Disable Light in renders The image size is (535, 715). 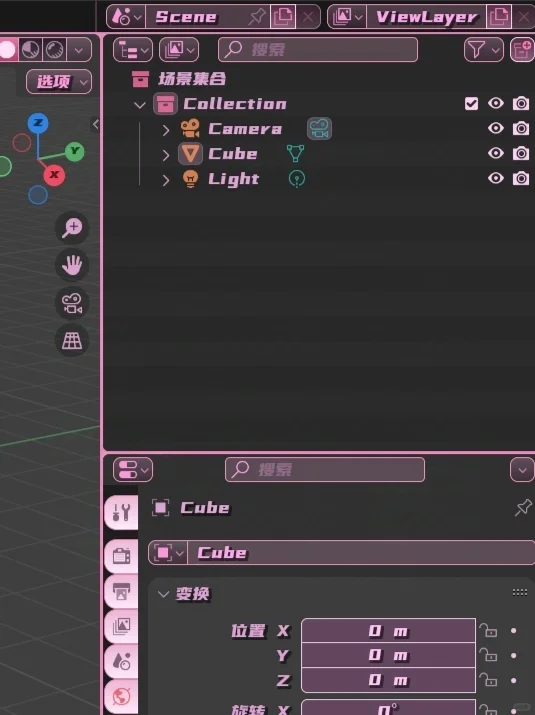click(521, 178)
